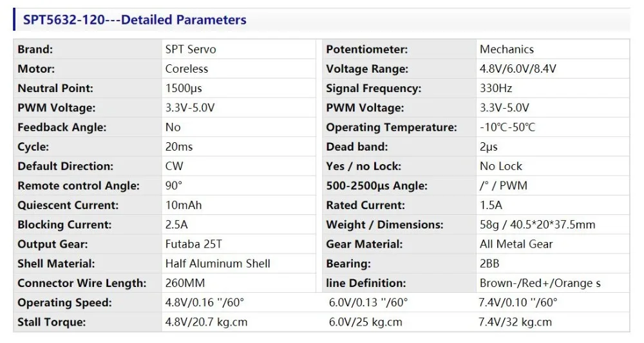The width and height of the screenshot is (644, 343).
Task: Click the Output Gear value Futaba 25T
Action: click(x=193, y=244)
